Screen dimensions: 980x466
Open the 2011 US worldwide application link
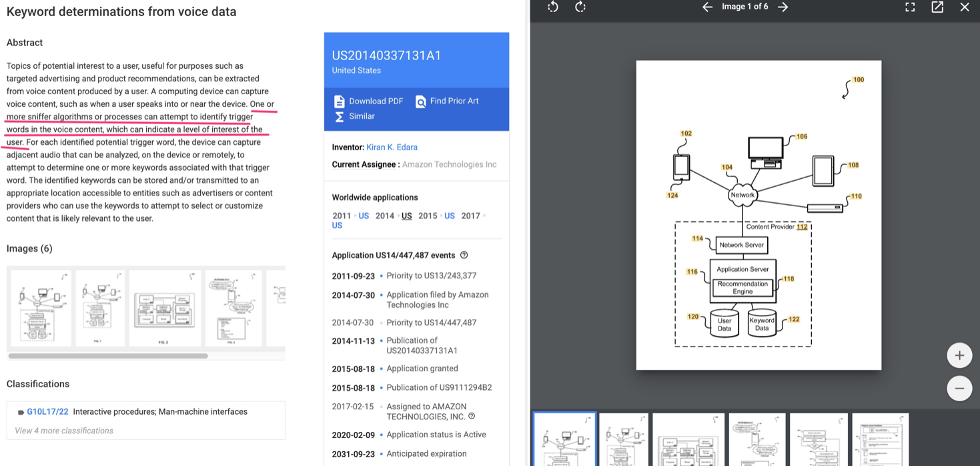click(x=364, y=216)
